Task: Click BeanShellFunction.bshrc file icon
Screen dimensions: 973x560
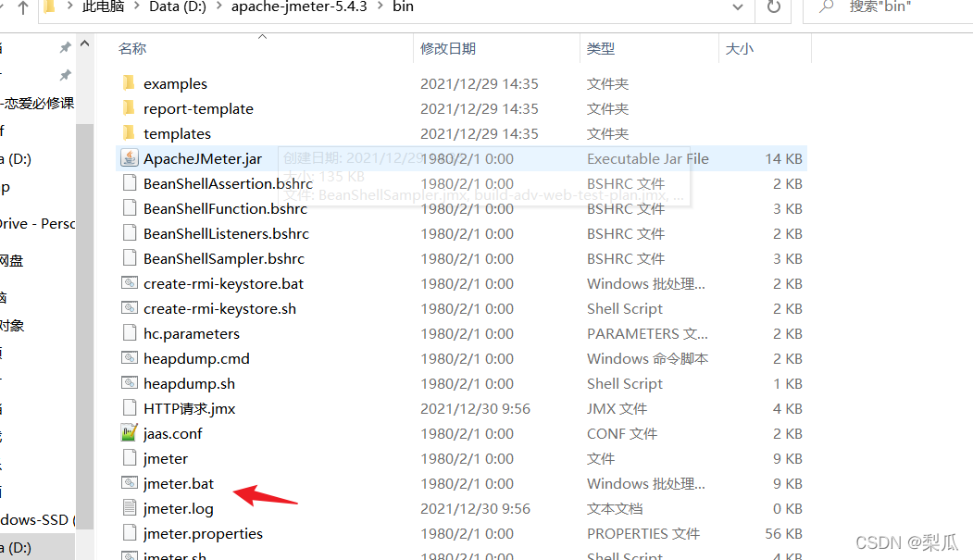Action: coord(129,207)
